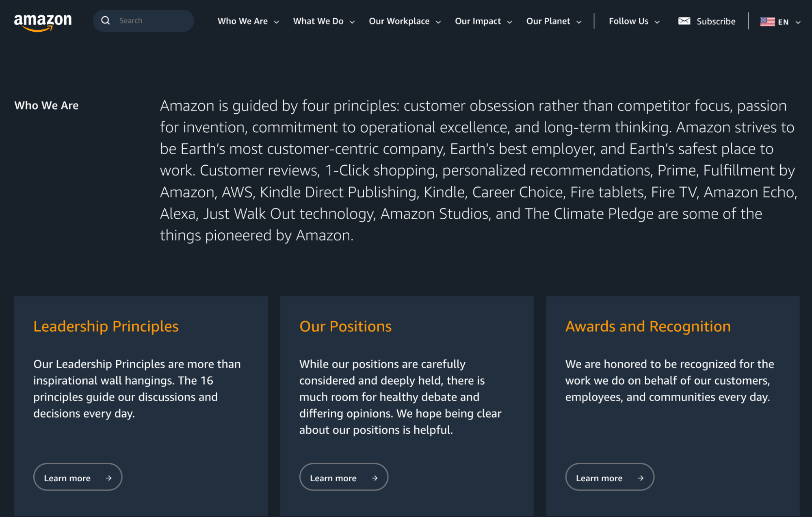Expand the EN language selector

click(780, 21)
